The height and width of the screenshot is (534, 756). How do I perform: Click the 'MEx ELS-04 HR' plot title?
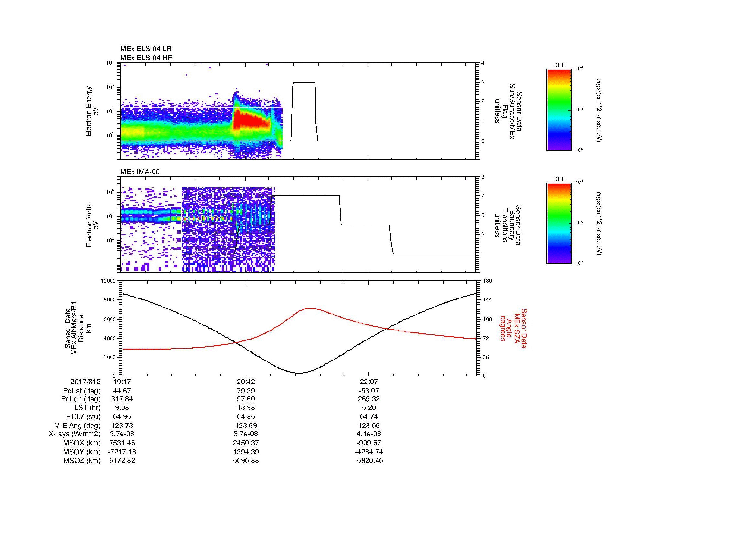(x=146, y=58)
